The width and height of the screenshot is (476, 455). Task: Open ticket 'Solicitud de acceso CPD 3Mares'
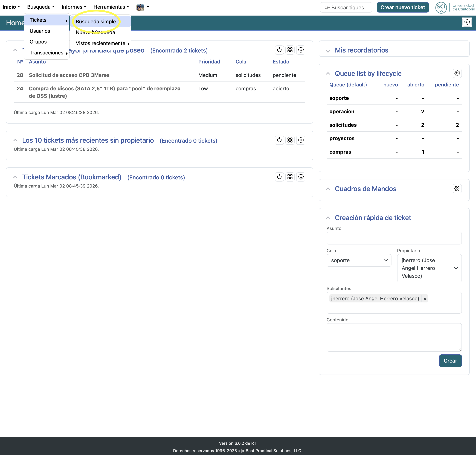click(69, 75)
